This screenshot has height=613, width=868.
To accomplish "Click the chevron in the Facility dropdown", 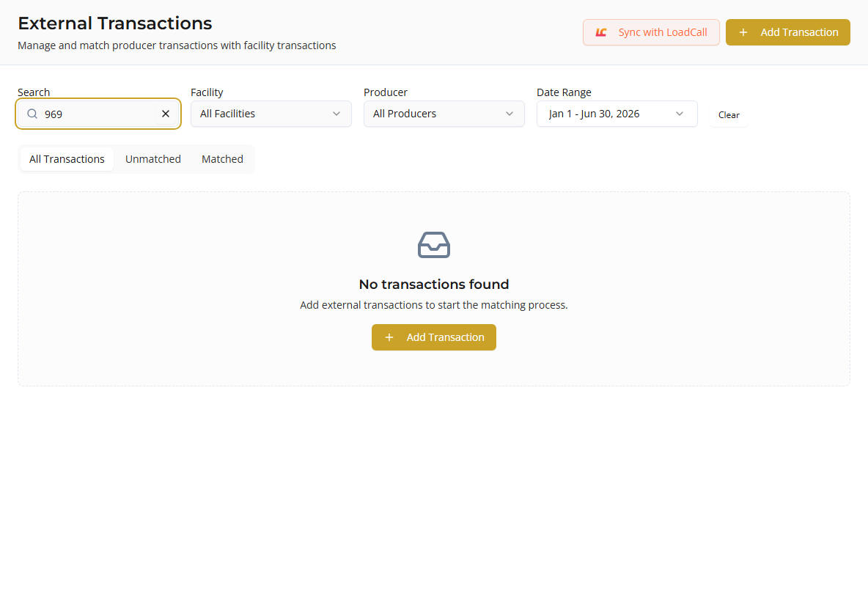I will click(336, 114).
